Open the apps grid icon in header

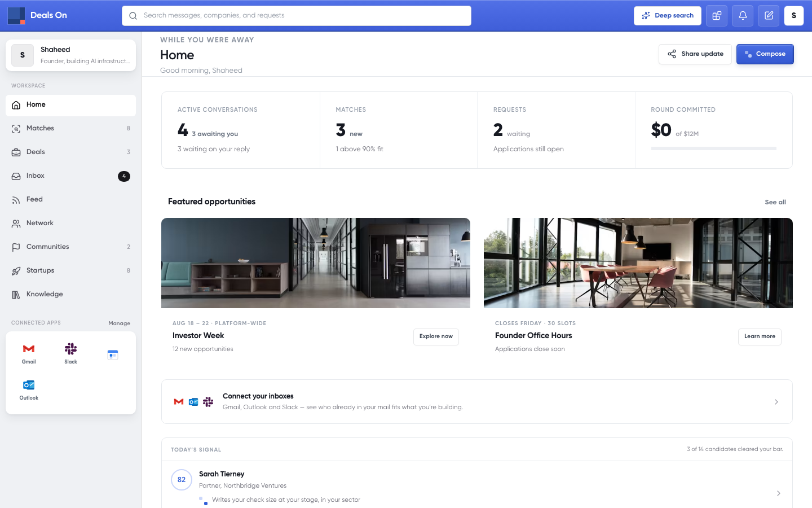click(717, 16)
